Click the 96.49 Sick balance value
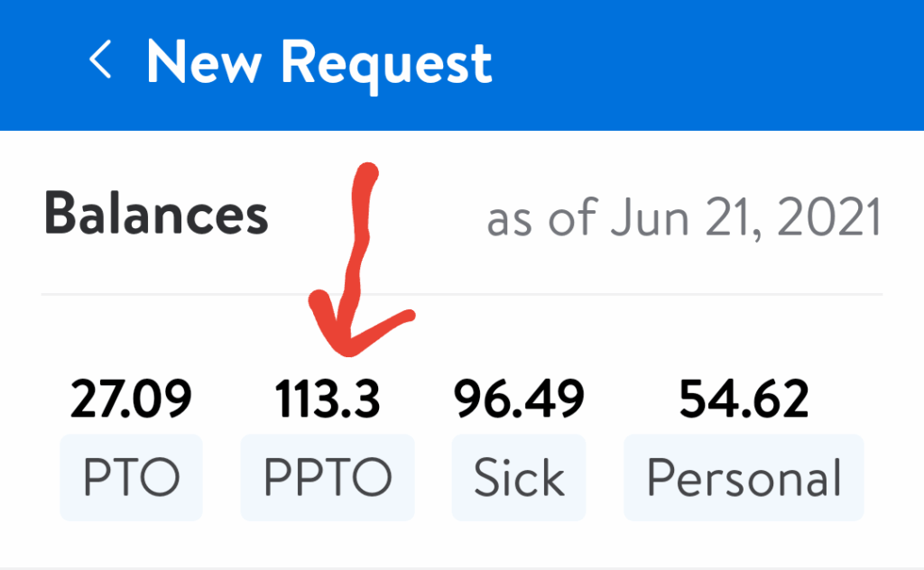This screenshot has height=570, width=924. pos(519,400)
